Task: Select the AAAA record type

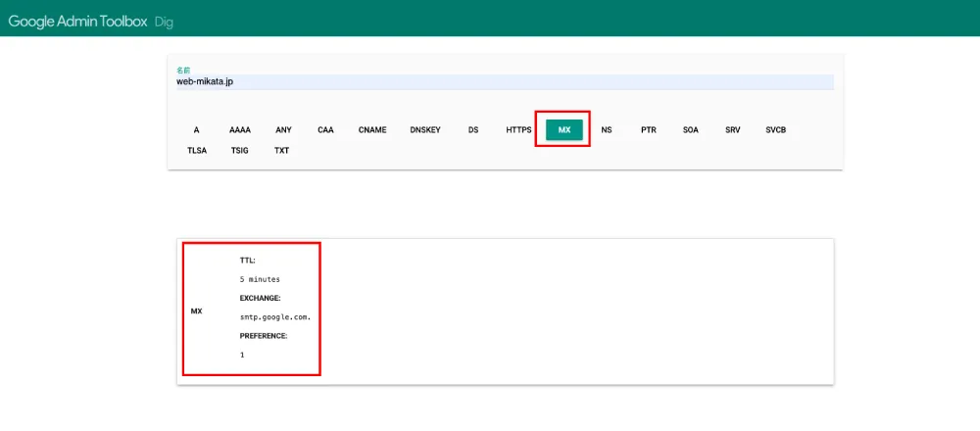Action: tap(240, 130)
